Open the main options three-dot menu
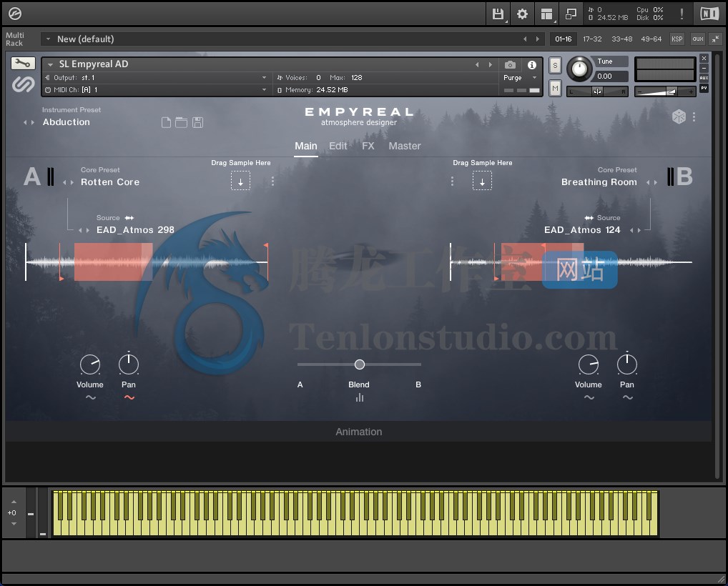Image resolution: width=728 pixels, height=586 pixels. 694,116
